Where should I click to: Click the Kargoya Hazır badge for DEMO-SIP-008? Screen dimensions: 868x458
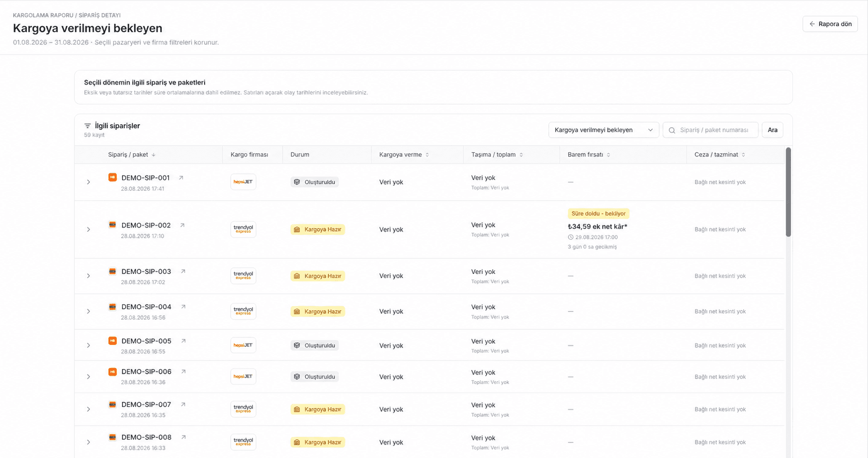pyautogui.click(x=318, y=442)
